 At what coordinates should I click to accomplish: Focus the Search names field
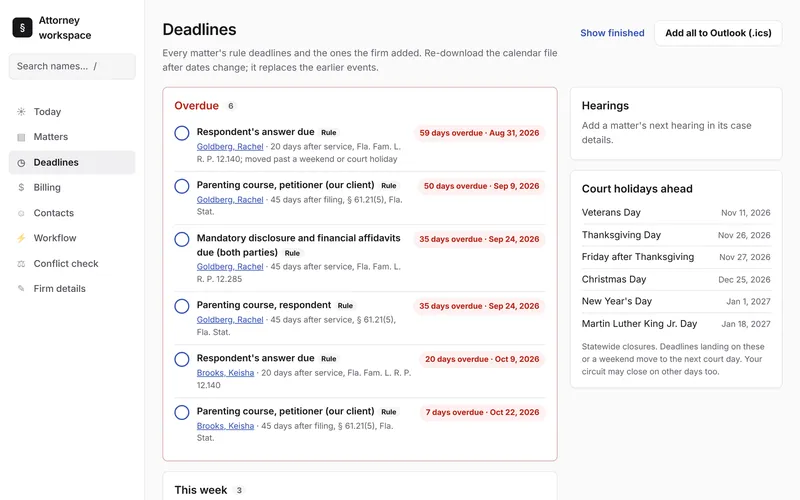pos(72,66)
